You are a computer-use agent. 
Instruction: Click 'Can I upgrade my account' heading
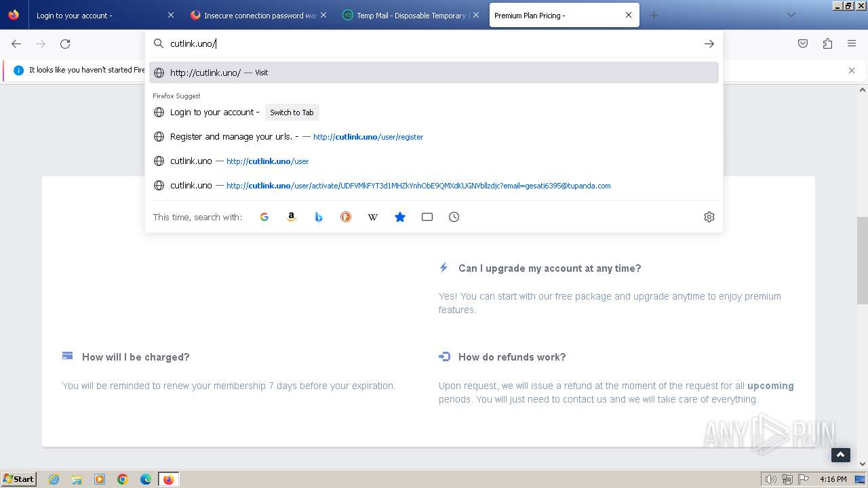549,268
